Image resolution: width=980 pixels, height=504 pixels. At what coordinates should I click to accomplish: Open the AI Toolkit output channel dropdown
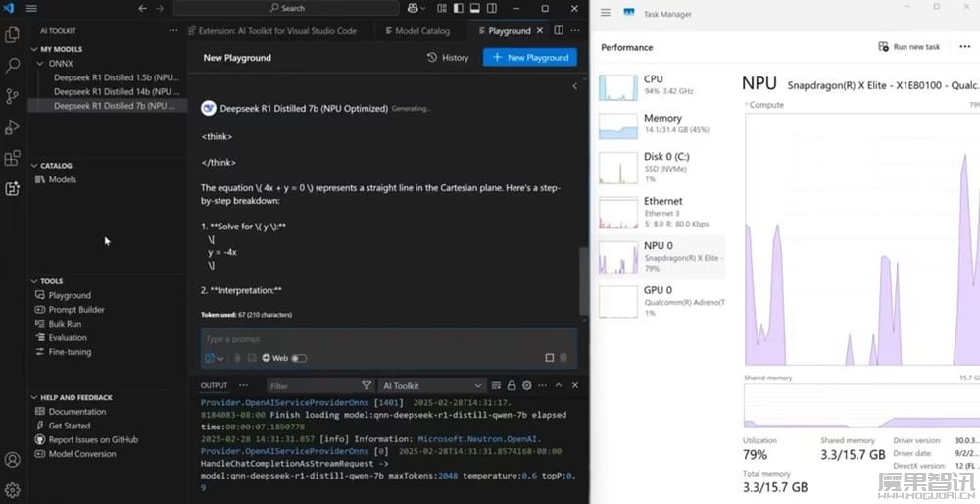point(432,385)
